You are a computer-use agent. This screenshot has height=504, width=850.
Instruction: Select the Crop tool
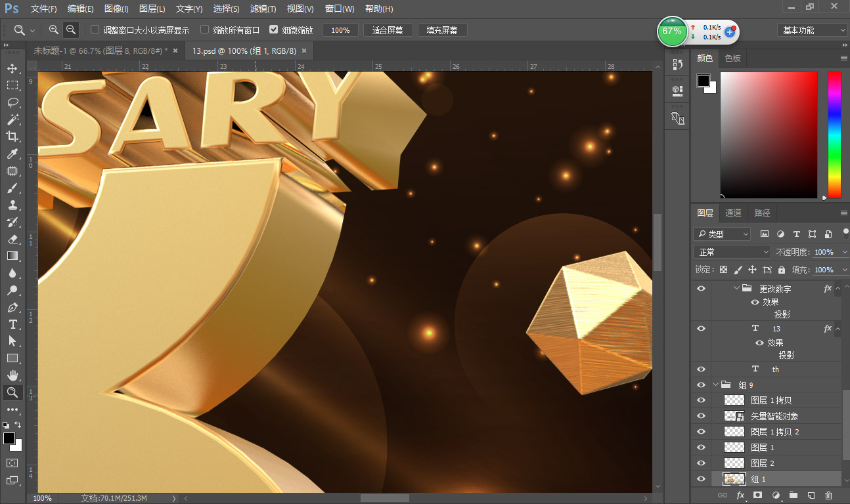point(12,136)
